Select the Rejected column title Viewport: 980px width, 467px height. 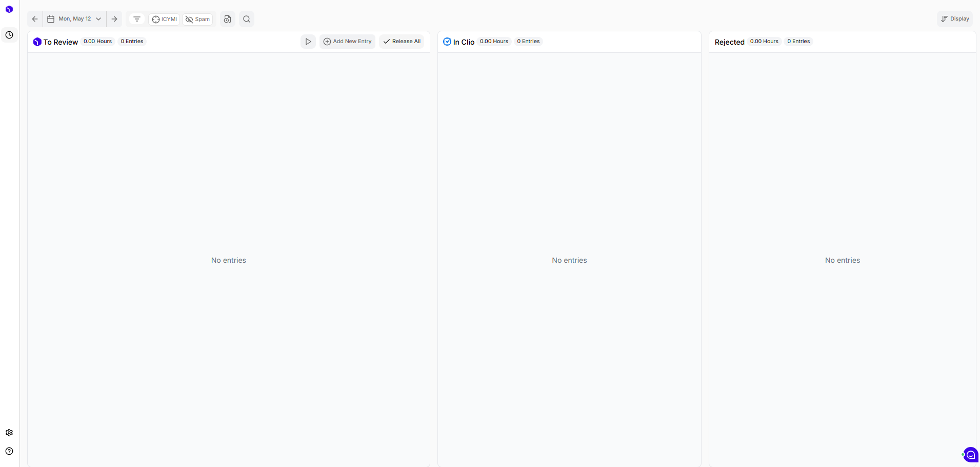coord(730,42)
